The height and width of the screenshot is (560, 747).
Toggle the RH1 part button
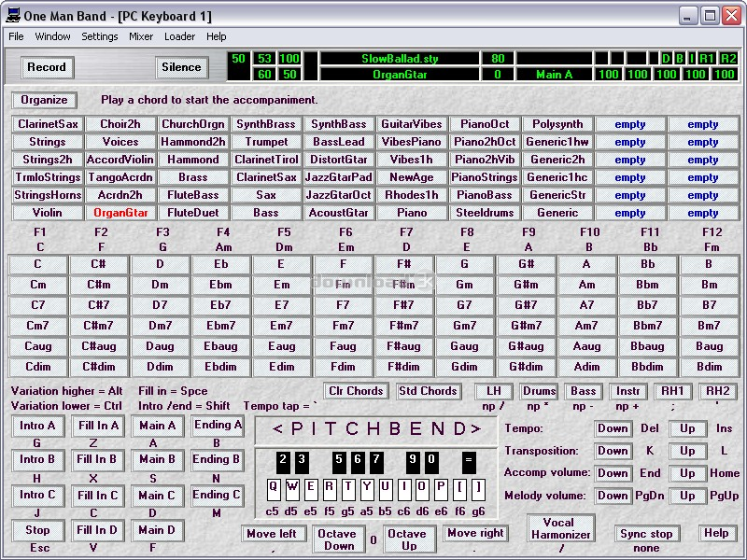coord(672,392)
